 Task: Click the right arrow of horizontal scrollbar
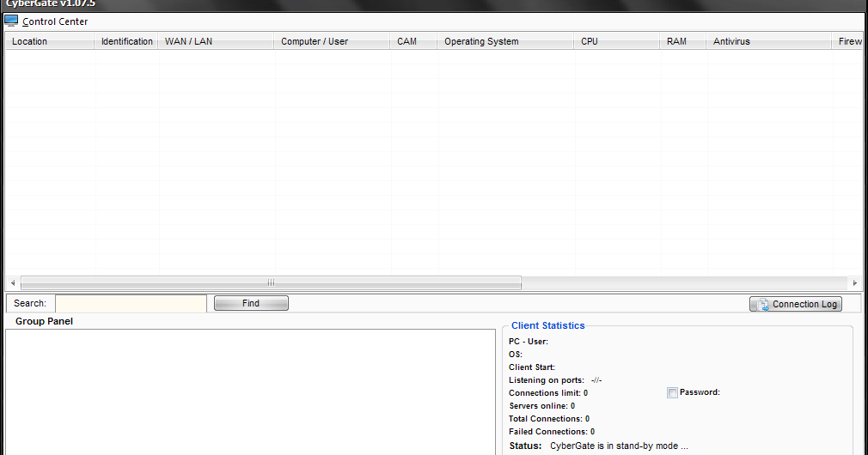[855, 282]
